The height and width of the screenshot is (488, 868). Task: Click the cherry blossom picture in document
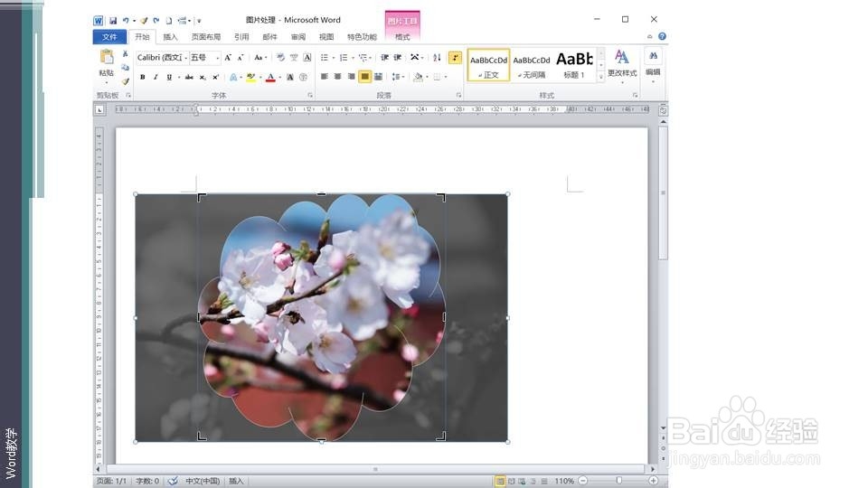tap(321, 317)
